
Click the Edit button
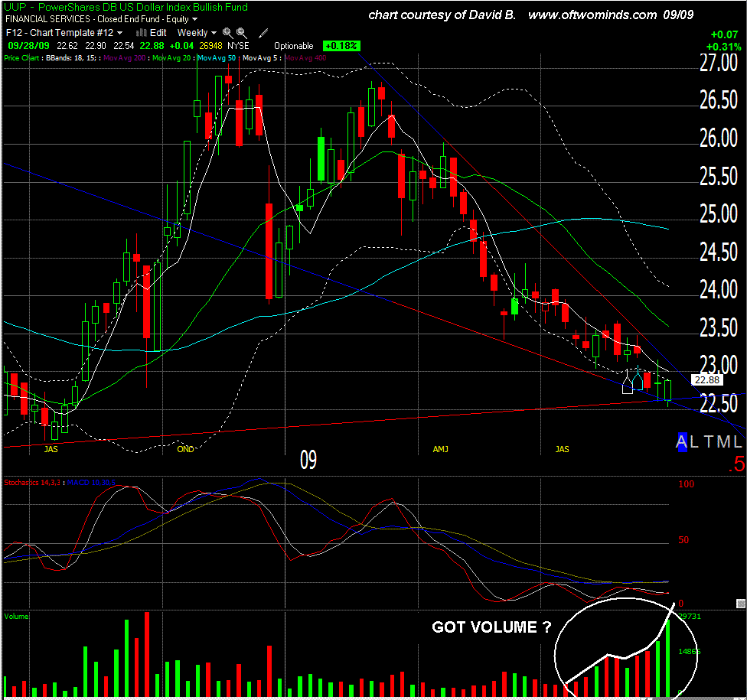click(x=158, y=33)
